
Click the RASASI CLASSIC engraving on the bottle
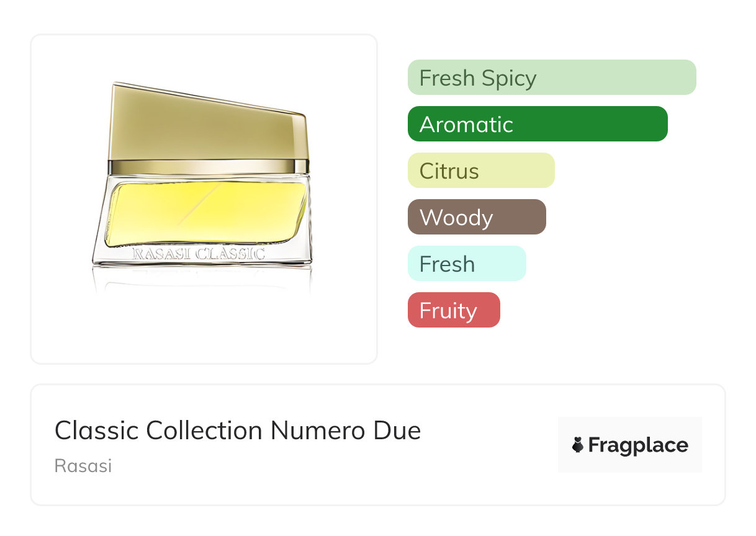(199, 254)
